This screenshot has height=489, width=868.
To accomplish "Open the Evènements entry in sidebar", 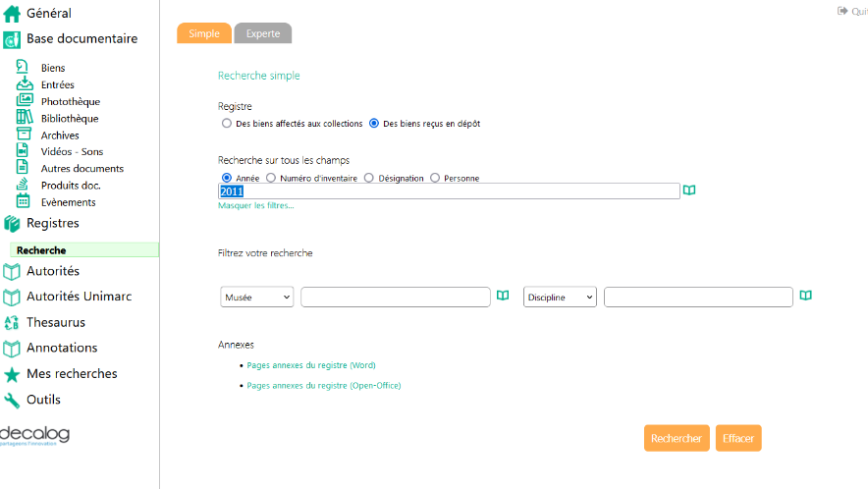I will tap(68, 202).
